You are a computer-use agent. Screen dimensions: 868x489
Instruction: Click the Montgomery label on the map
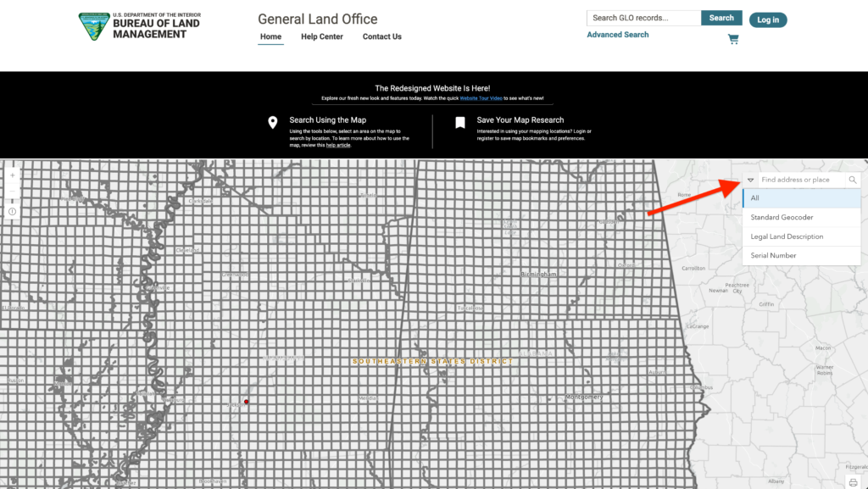click(x=584, y=397)
